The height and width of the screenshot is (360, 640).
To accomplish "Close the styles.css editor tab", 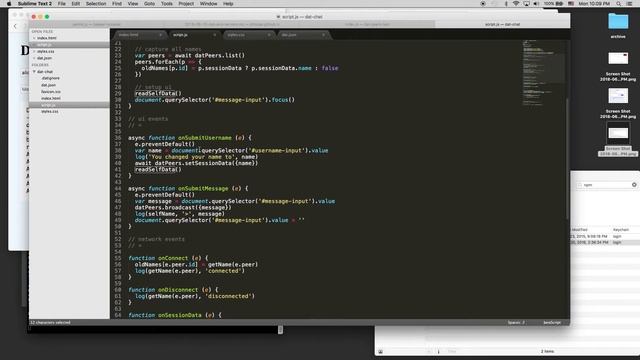I will coord(269,35).
